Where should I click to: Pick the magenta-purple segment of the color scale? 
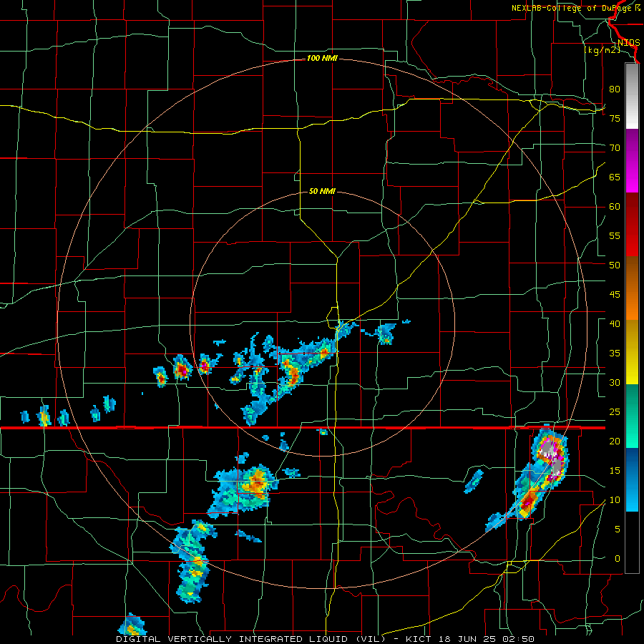pos(632,160)
